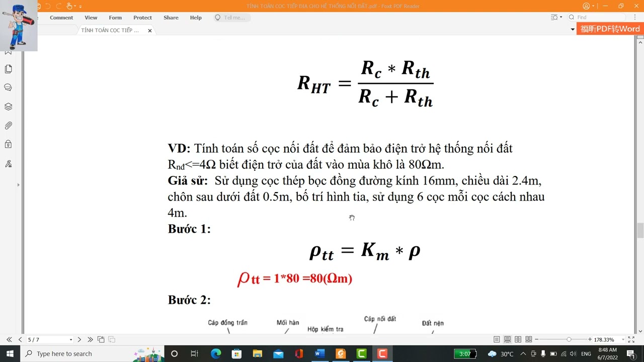Viewport: 644px width, 362px height.
Task: Switch to Continuous page view mode
Action: tap(507, 339)
